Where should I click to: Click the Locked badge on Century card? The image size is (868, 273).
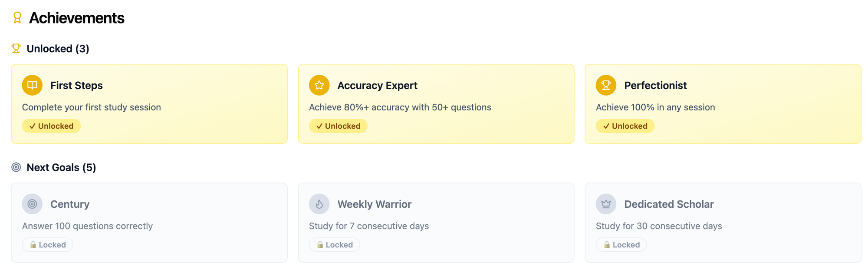pos(47,245)
